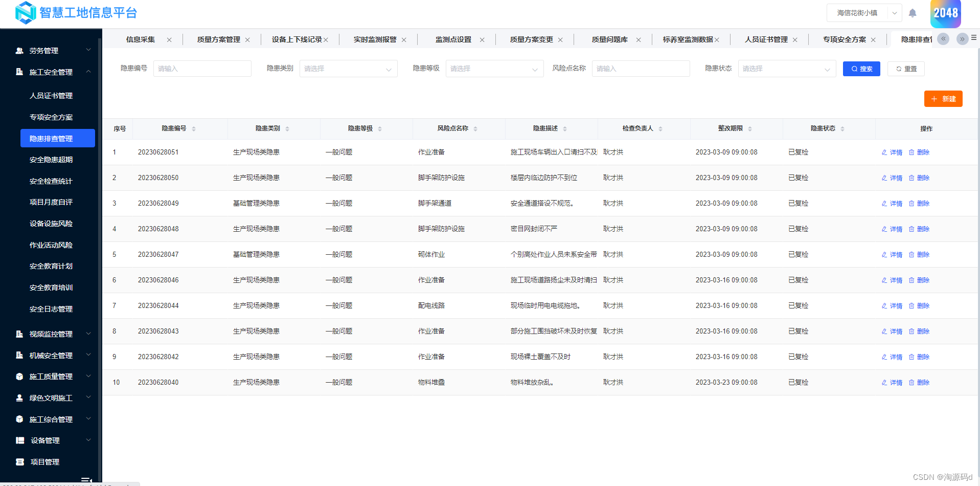Close the 设备上下线记录 tab
The width and height of the screenshot is (980, 486).
(x=326, y=40)
